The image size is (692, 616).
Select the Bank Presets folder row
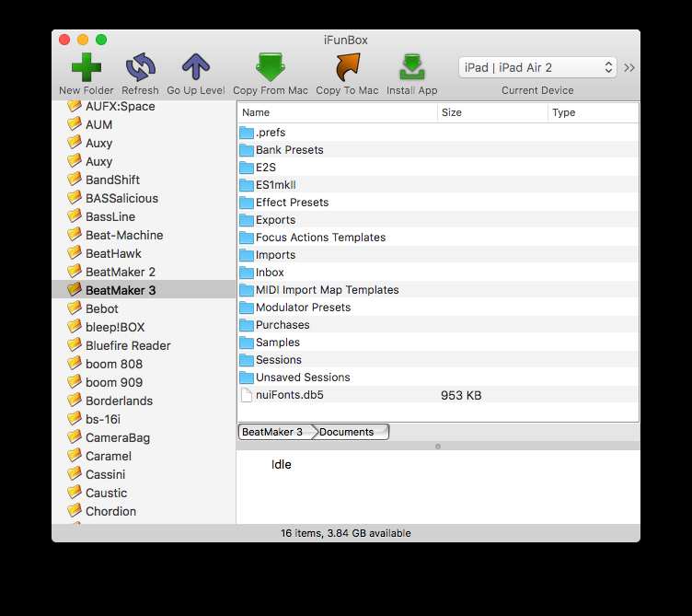point(438,150)
